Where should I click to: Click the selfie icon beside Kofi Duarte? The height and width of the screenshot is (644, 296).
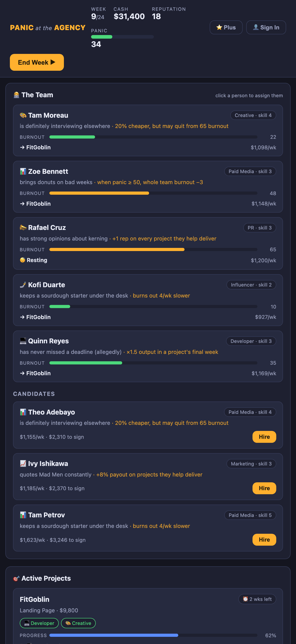tap(23, 285)
